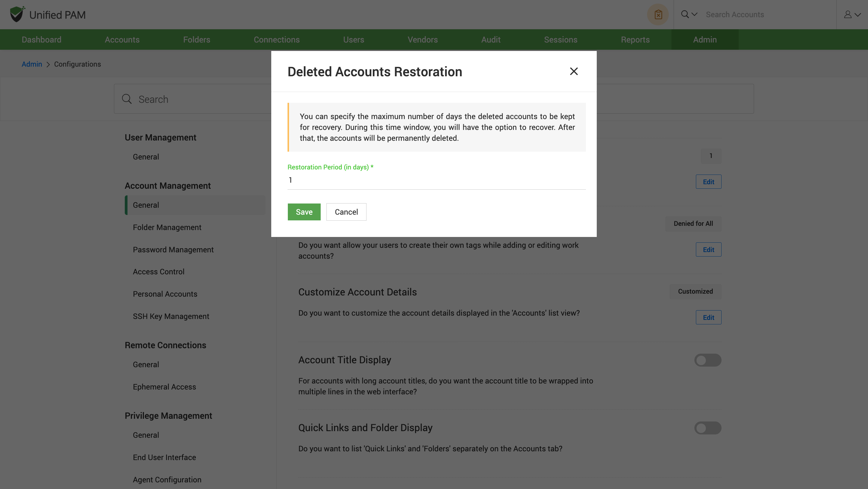This screenshot has width=868, height=489.
Task: Click the Admin breadcrumb link
Action: tap(32, 64)
